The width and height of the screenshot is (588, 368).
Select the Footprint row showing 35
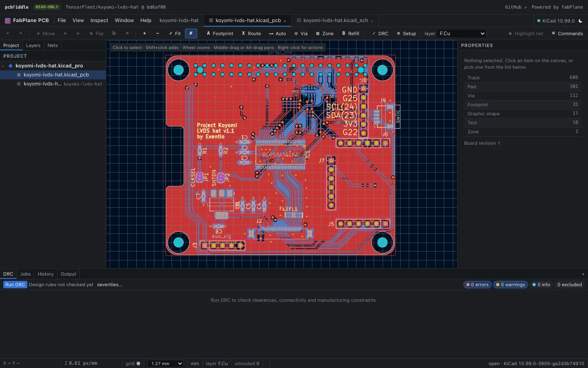pos(523,105)
